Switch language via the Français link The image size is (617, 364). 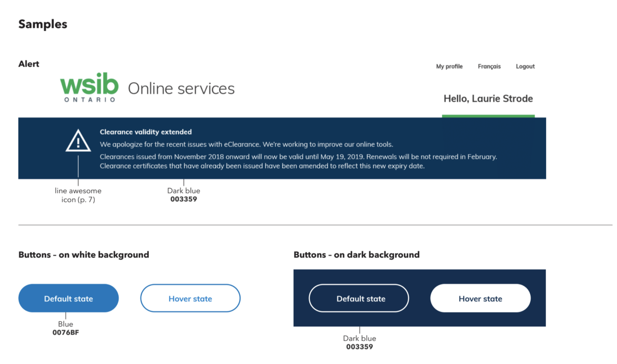tap(489, 67)
